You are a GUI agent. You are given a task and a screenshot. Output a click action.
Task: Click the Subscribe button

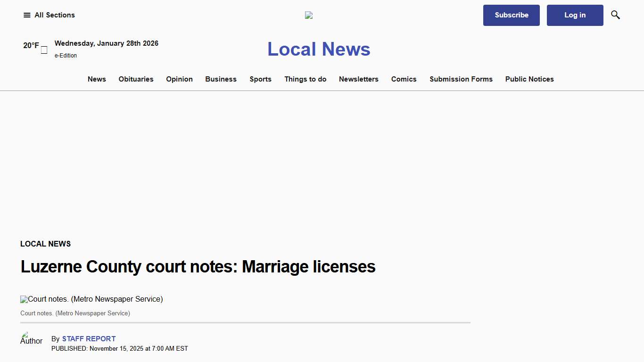[511, 15]
